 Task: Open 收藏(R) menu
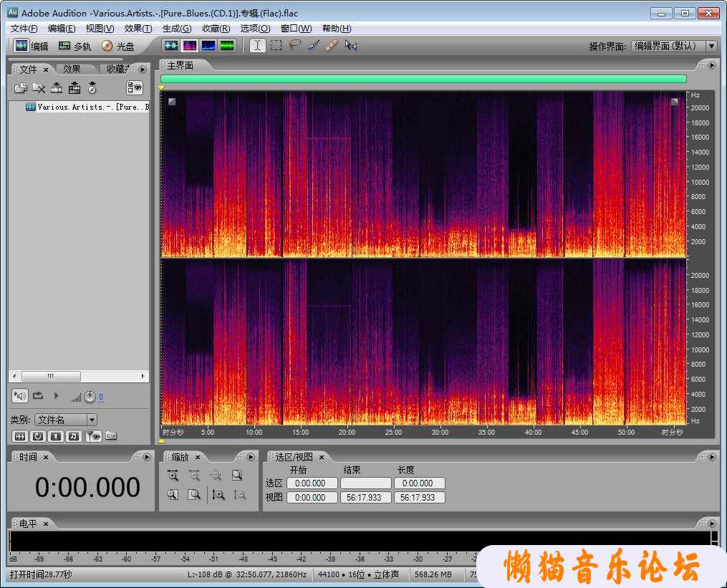coord(216,29)
